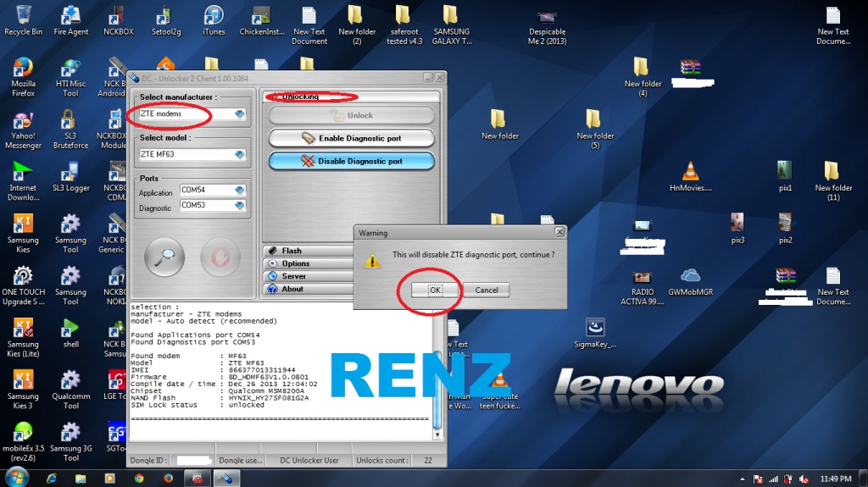Select the ChickenInst desktop icon

point(262,20)
